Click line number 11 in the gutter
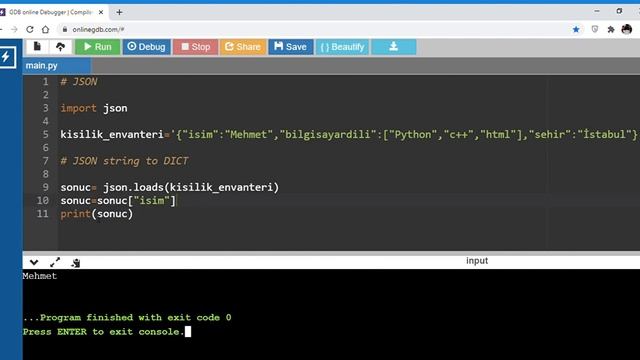This screenshot has height=360, width=640. pos(43,214)
